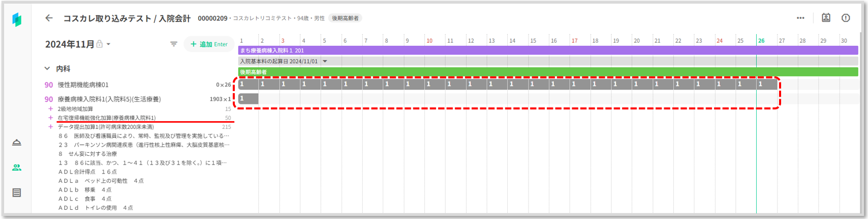Open the document list sidebar icon
The height and width of the screenshot is (219, 868).
pos(17,193)
